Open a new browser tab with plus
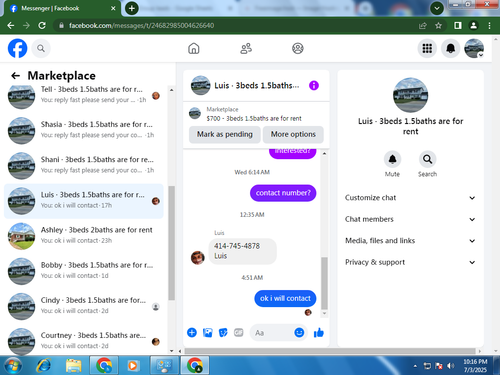This screenshot has width=500, height=375. coord(132,8)
